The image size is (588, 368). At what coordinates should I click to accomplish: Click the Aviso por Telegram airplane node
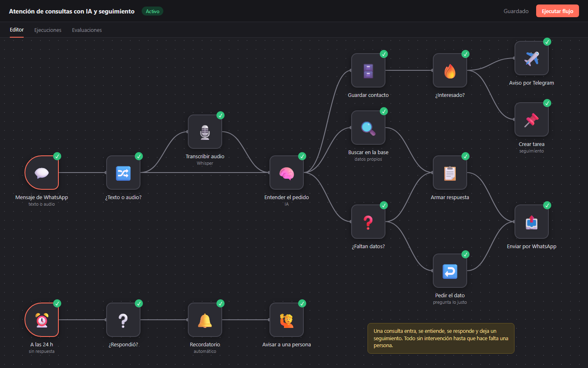(532, 58)
